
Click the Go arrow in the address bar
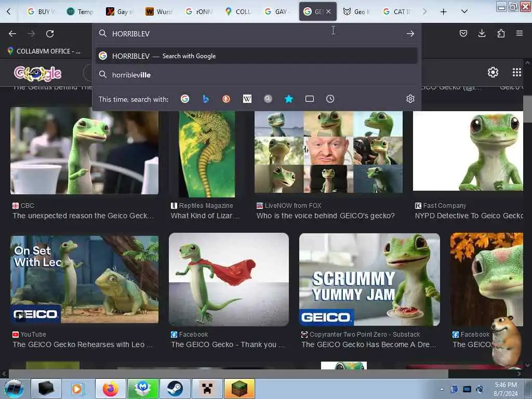tap(410, 34)
